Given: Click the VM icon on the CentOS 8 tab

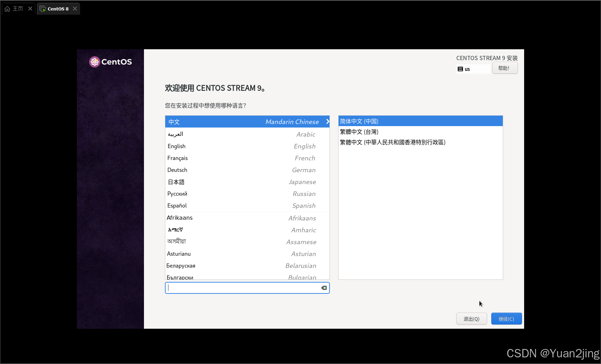Looking at the screenshot, I should point(43,9).
